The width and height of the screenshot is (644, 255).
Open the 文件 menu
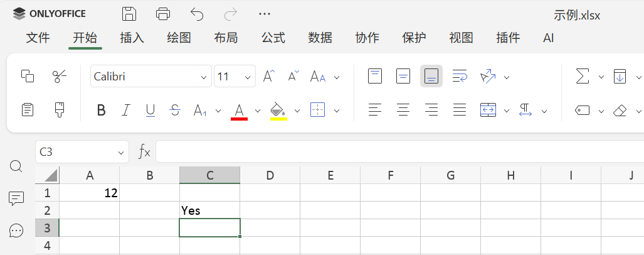[38, 38]
